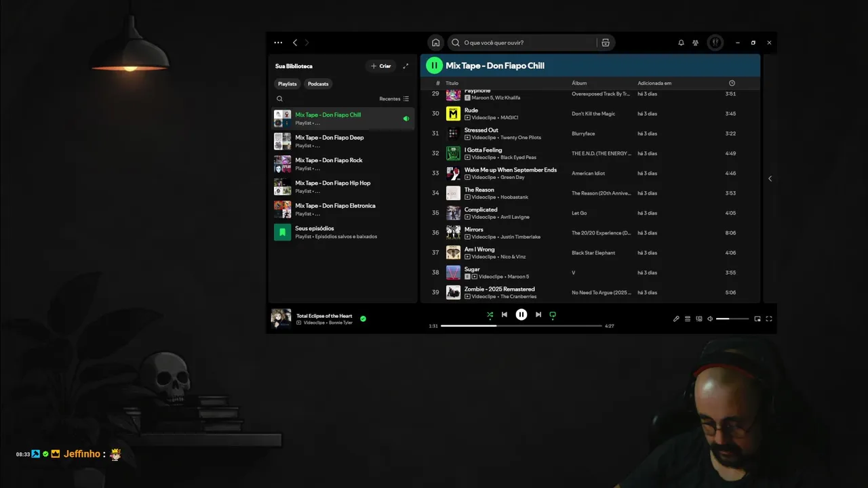Sort by Adicionada em column header

click(x=654, y=83)
